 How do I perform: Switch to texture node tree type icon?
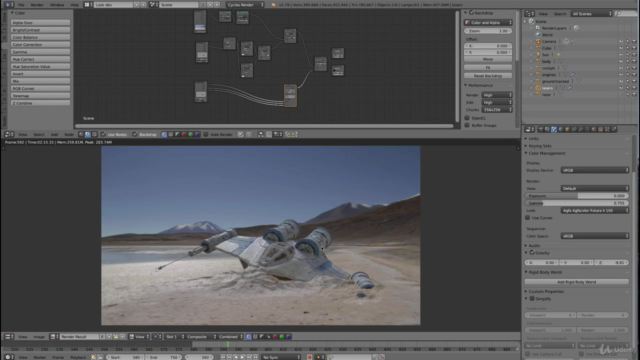point(95,134)
